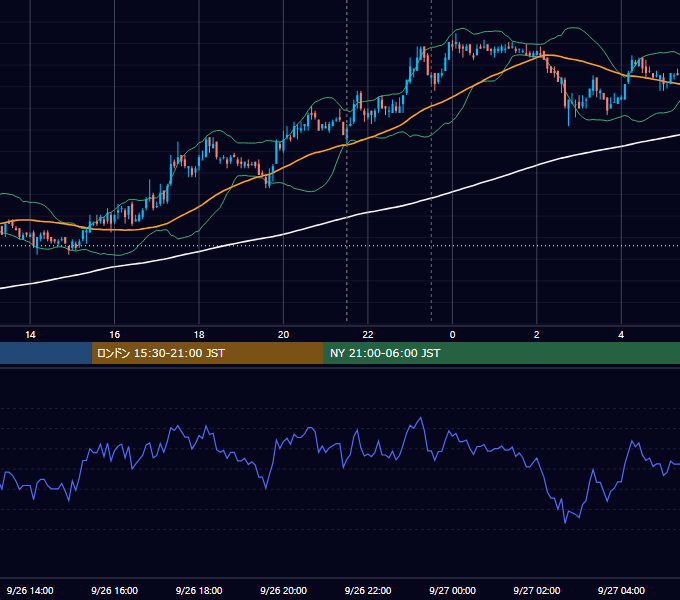Image resolution: width=680 pixels, height=600 pixels.
Task: Select the NY 21:00-06:00 JST session bar
Action: tap(502, 353)
